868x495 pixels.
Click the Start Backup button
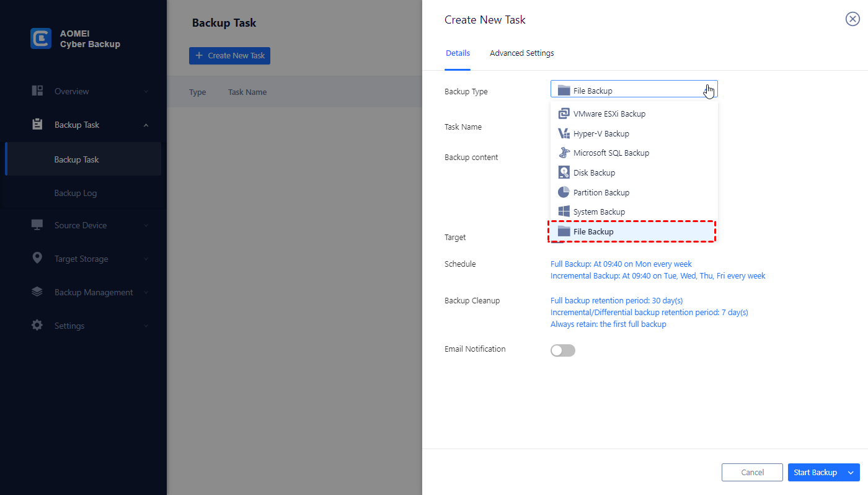click(x=816, y=473)
